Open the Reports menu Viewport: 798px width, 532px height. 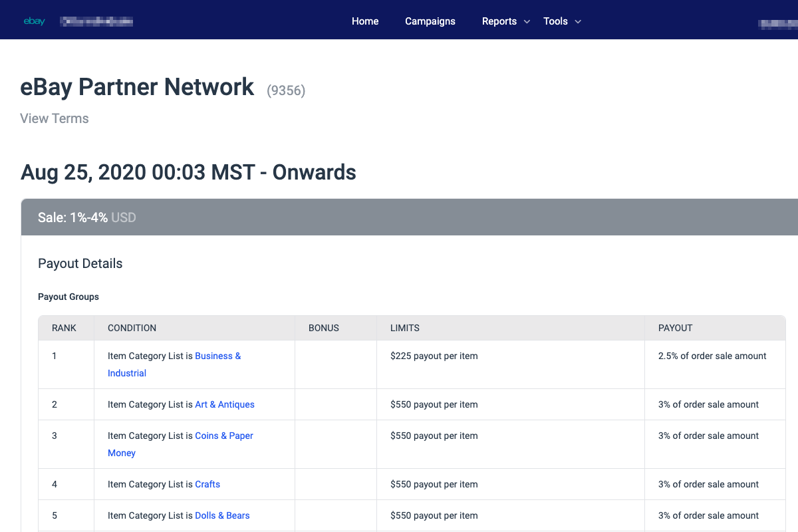[x=499, y=21]
